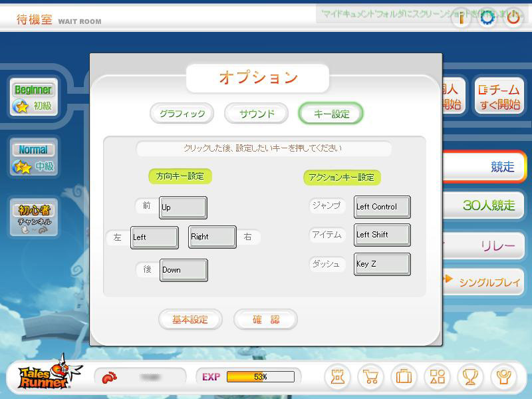Select the Normal 中級 channel

tap(34, 157)
